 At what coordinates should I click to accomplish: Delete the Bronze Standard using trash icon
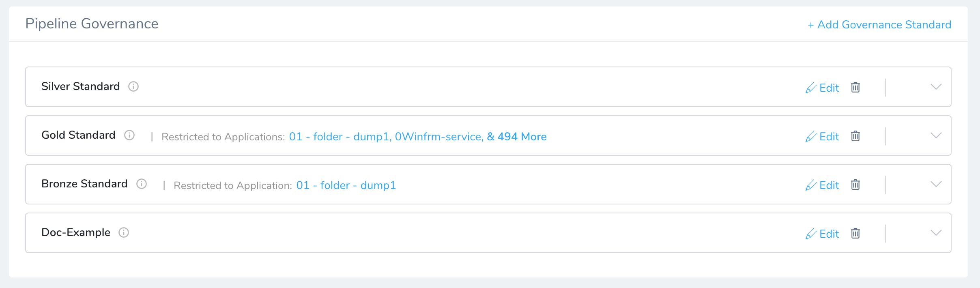[855, 185]
